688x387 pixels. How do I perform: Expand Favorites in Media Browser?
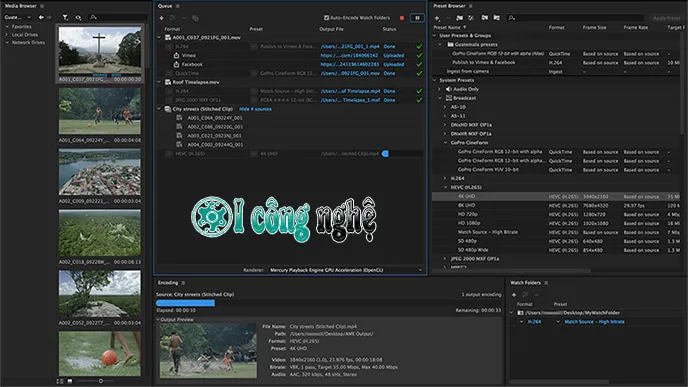click(x=7, y=27)
